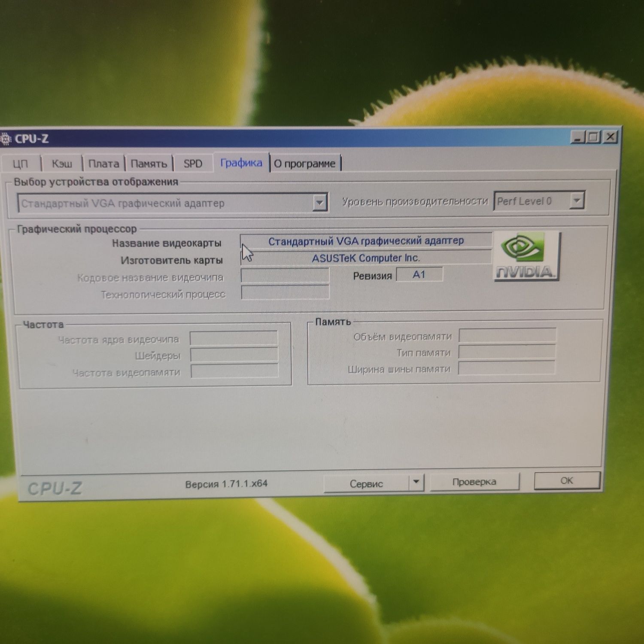The image size is (644, 644).
Task: Click the Память group title in panel
Action: 333,322
